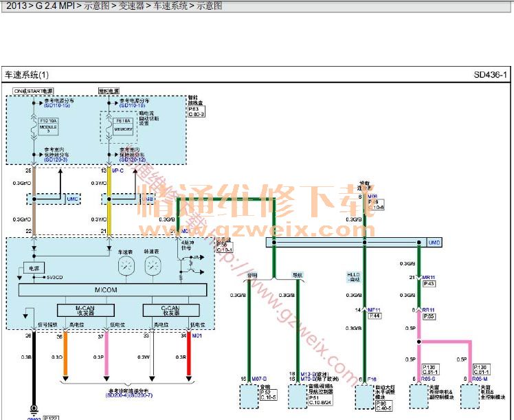
Task: Open the SD120-3 fuse distribution reference
Action: click(56, 159)
